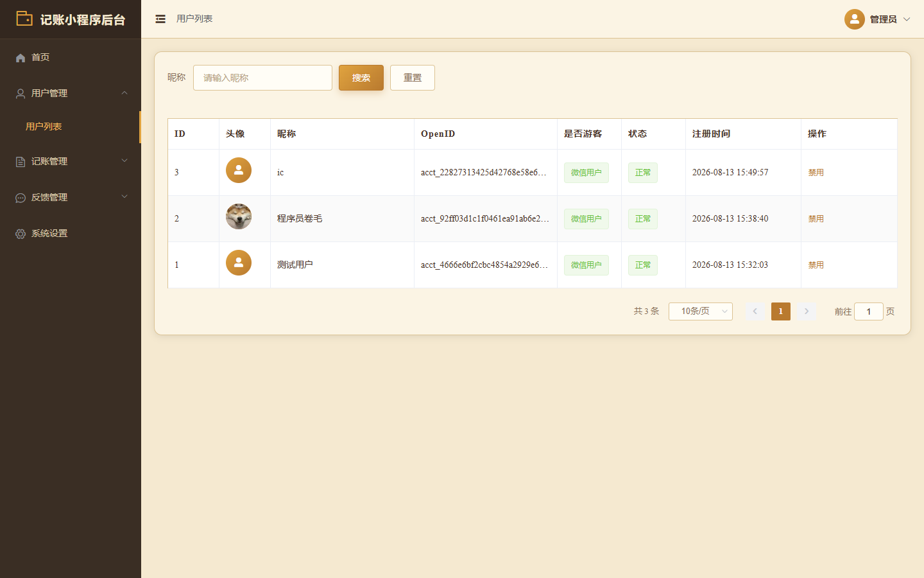Click the 微信用户 tag in ic row
Screen dimensions: 924x578
(x=586, y=173)
